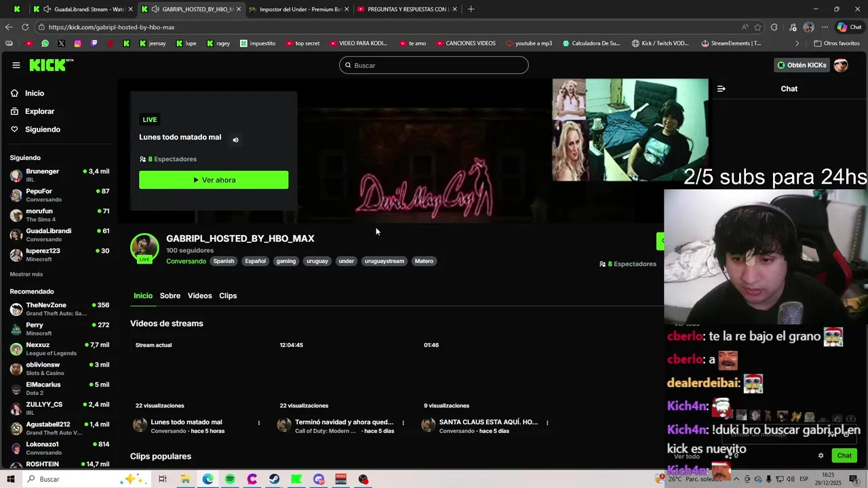The width and height of the screenshot is (868, 488).
Task: Focus the Buscar search field on Kick
Action: (x=434, y=65)
